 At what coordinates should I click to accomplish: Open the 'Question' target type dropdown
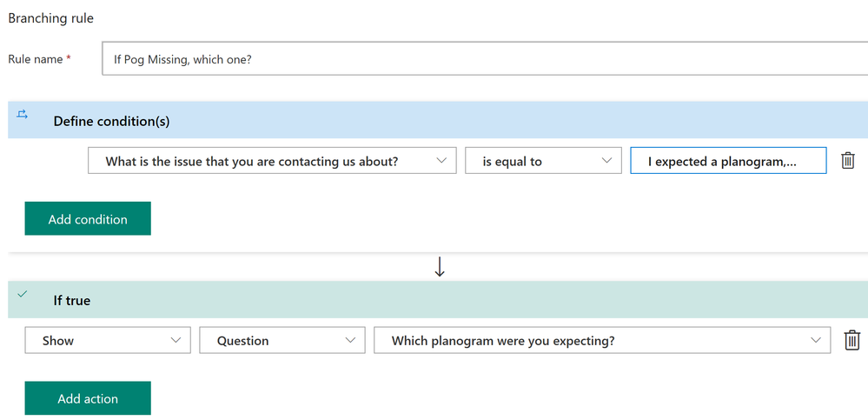pyautogui.click(x=282, y=340)
